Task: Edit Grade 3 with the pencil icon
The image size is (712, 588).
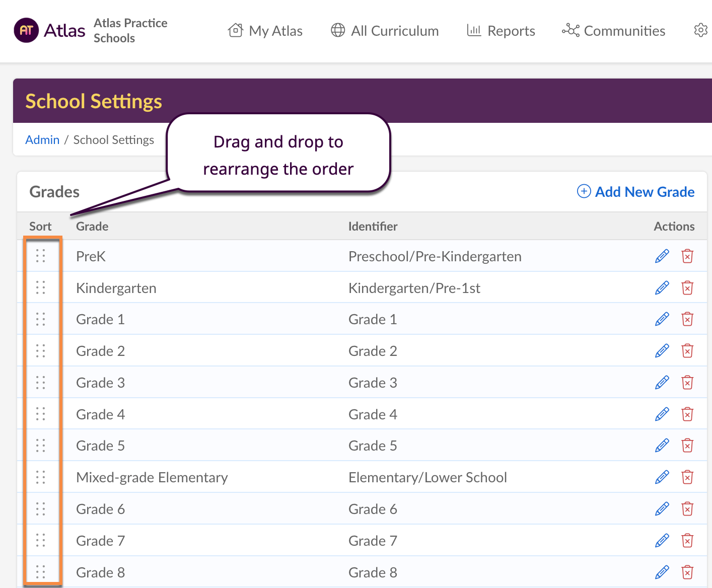Action: click(662, 383)
